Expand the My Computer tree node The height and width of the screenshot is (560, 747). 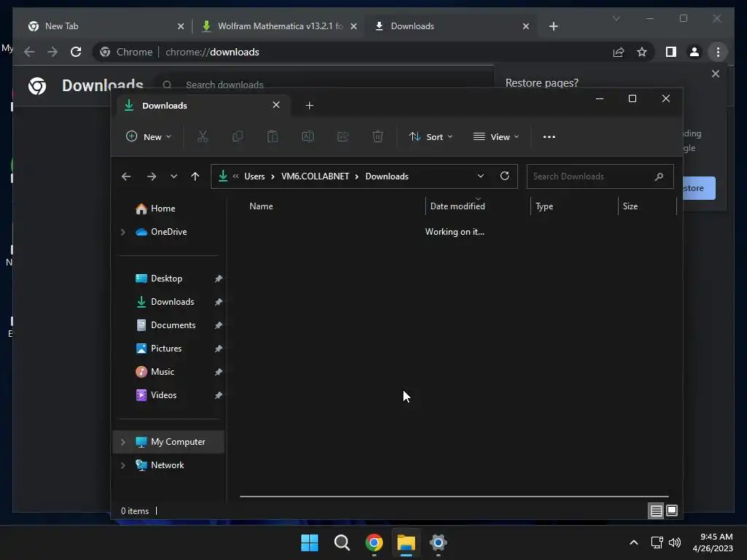123,442
